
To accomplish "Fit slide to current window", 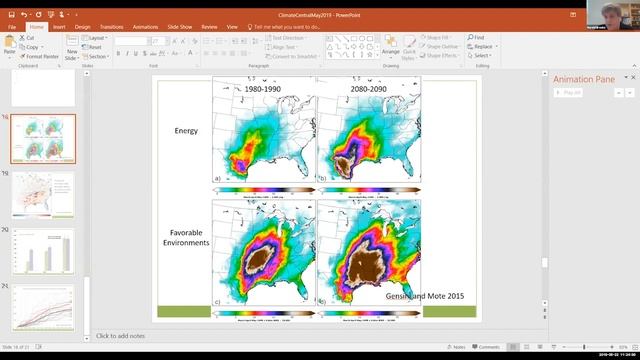I will pyautogui.click(x=635, y=347).
